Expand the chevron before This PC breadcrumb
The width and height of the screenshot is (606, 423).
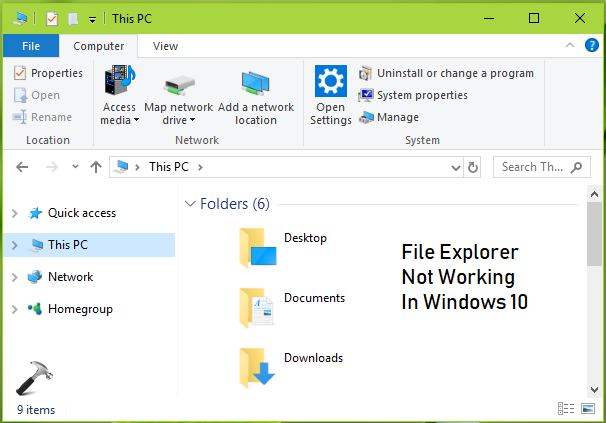[x=137, y=167]
